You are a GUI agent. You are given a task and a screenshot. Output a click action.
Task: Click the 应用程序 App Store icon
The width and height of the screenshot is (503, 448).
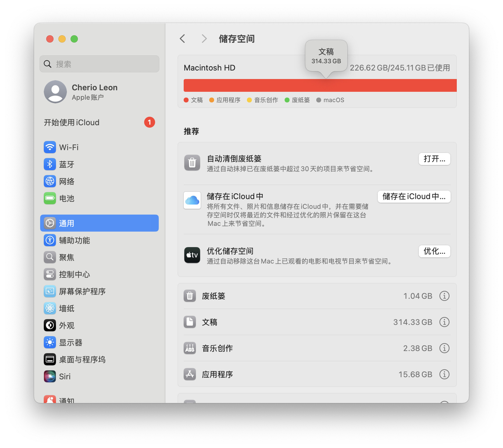[x=190, y=374]
